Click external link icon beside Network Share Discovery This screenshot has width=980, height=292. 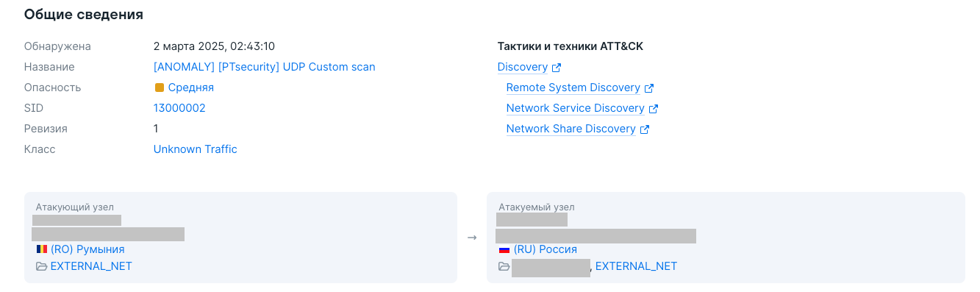click(x=645, y=129)
